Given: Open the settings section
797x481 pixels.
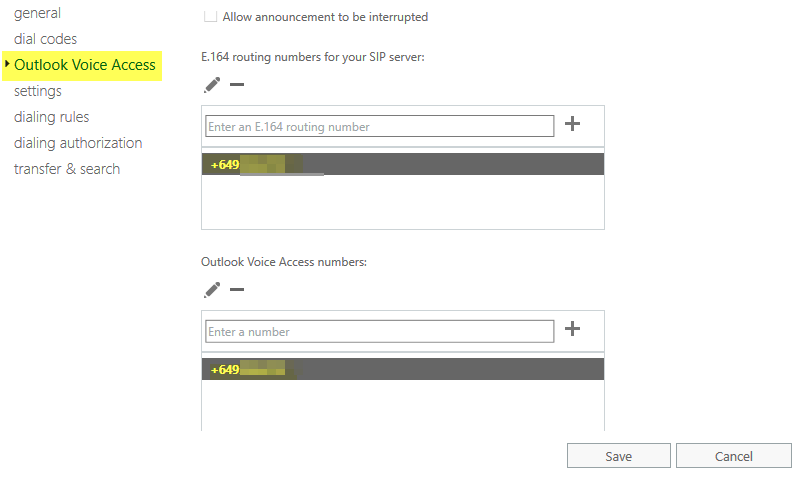Looking at the screenshot, I should click(38, 91).
